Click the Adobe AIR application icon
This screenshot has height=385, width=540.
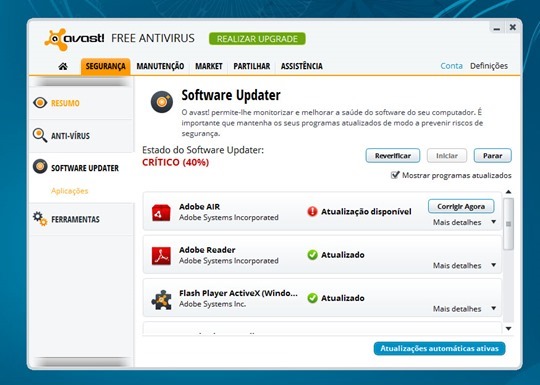coord(161,213)
